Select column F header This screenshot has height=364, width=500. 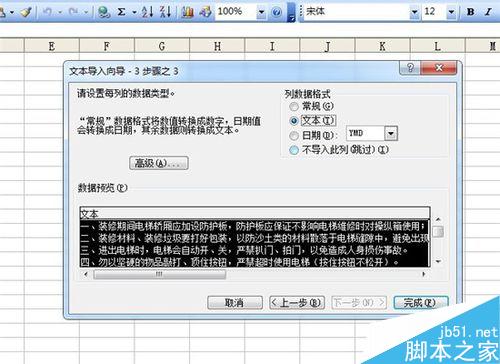click(107, 46)
